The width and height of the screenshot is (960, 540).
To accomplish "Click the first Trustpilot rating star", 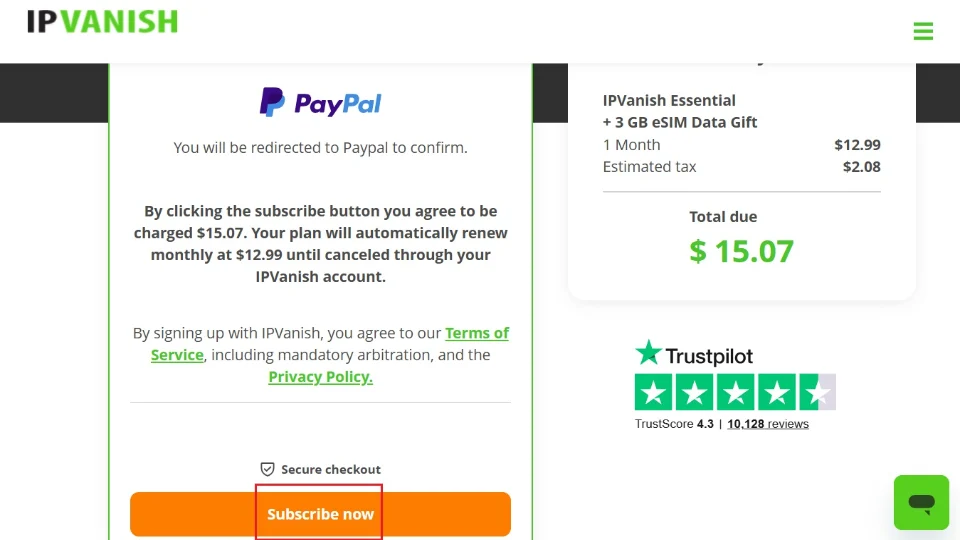I will (x=654, y=392).
